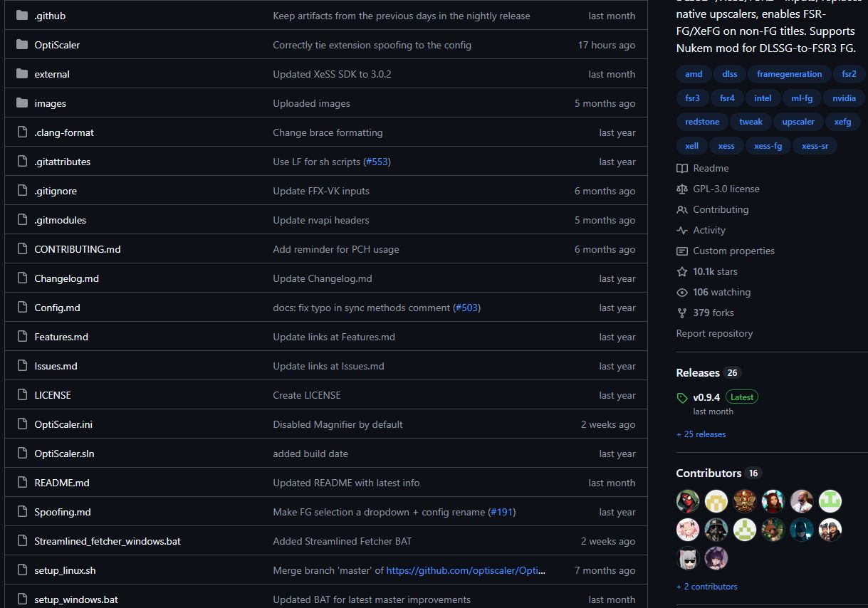Open pull request #503 link
This screenshot has height=608, width=868.
tap(466, 308)
